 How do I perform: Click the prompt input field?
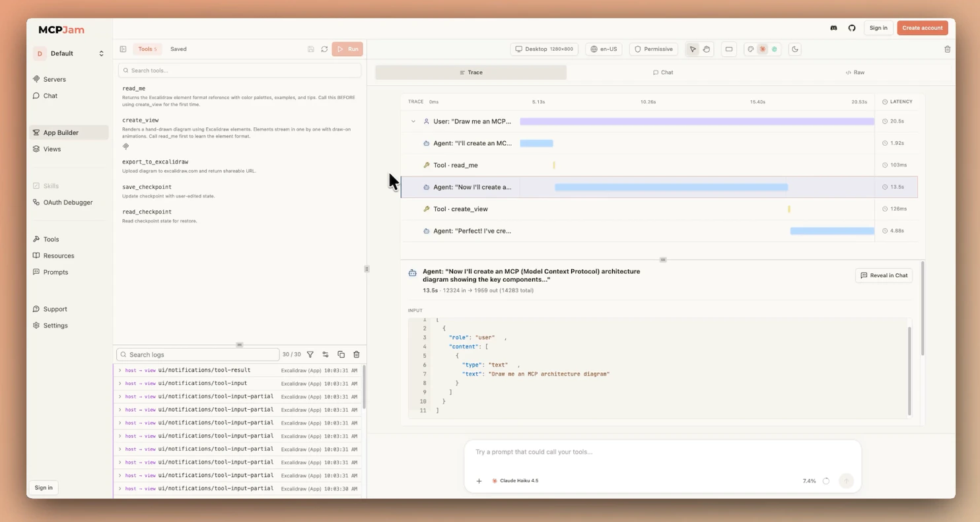pyautogui.click(x=660, y=451)
